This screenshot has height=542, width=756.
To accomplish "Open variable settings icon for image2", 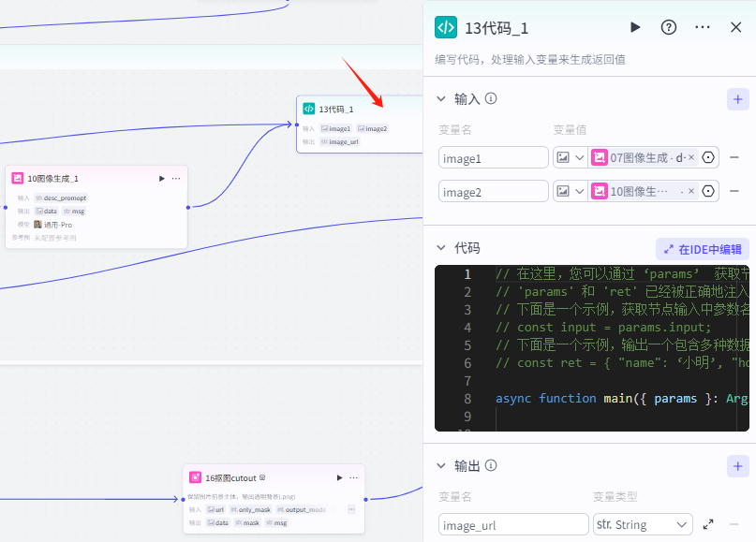I will tap(708, 191).
